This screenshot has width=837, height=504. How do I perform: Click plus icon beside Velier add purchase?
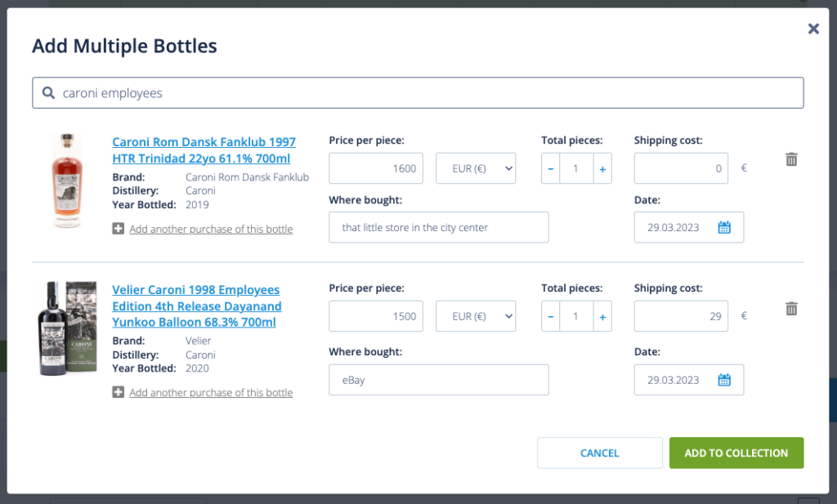tap(118, 392)
